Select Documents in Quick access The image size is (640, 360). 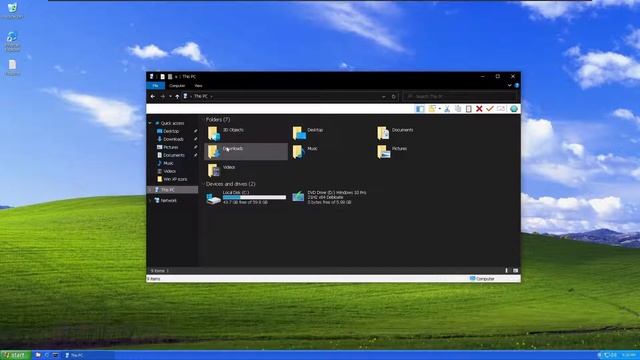(x=173, y=155)
